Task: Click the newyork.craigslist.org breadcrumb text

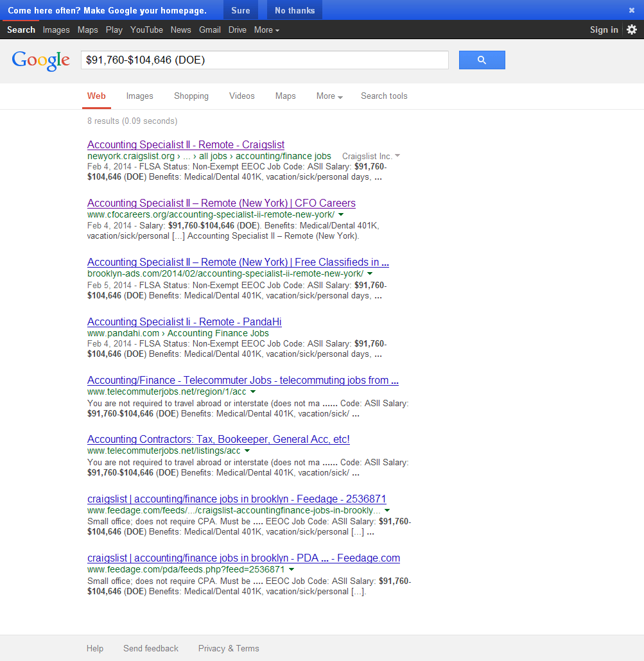Action: pos(131,156)
